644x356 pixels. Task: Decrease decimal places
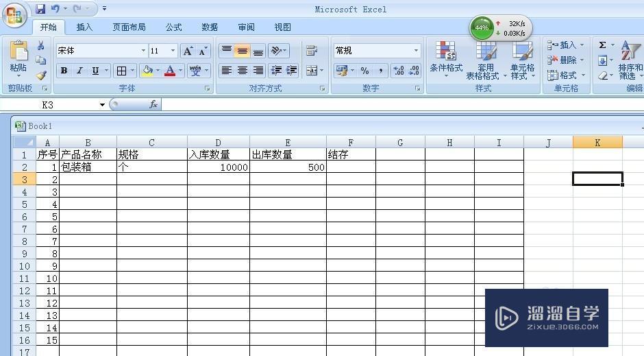414,71
